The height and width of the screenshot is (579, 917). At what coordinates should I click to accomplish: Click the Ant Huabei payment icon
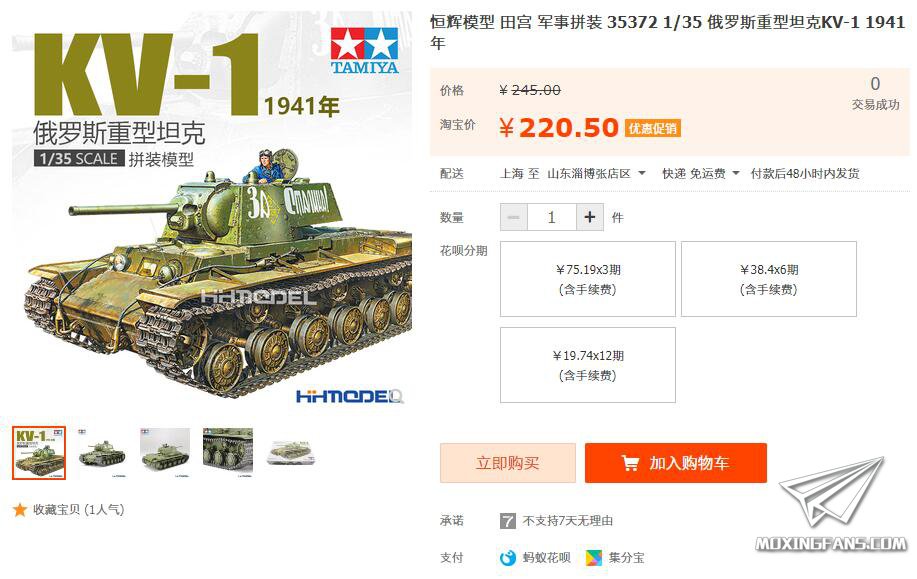(508, 558)
